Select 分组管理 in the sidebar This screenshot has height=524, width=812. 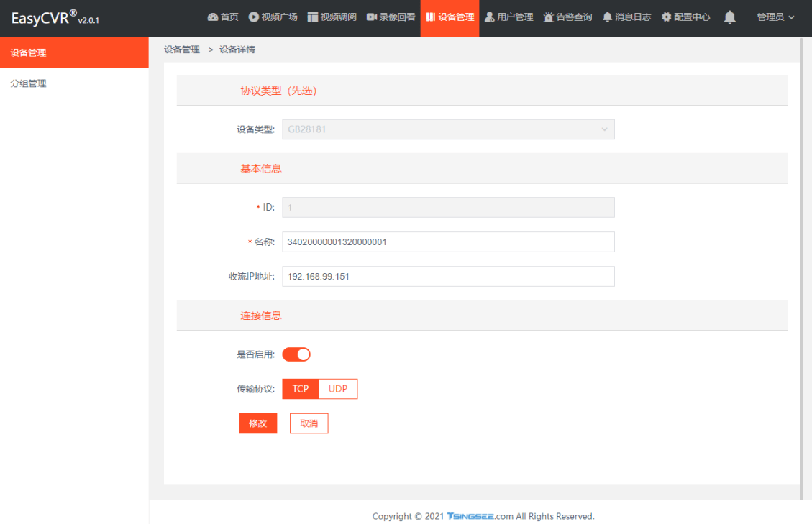tap(29, 83)
